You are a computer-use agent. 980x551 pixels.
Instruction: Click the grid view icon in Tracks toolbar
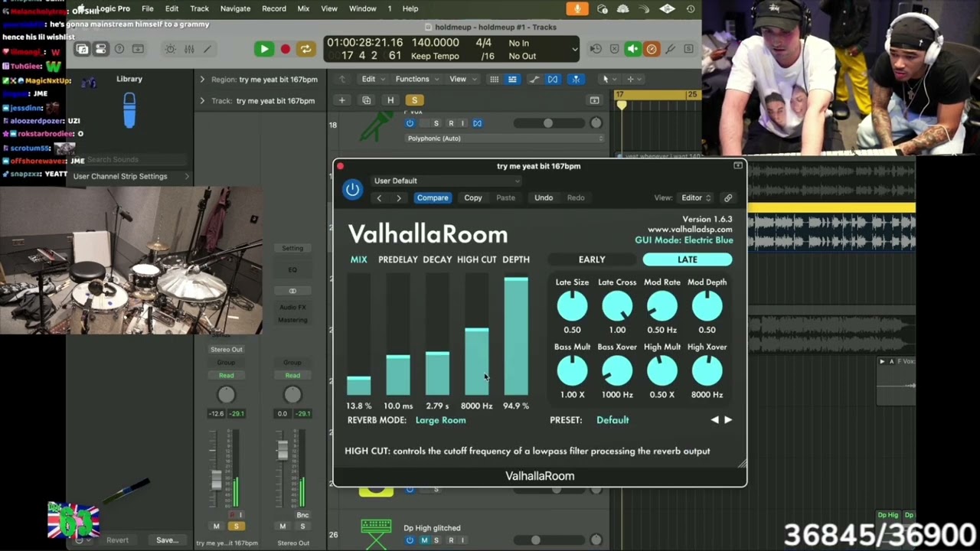tap(494, 79)
